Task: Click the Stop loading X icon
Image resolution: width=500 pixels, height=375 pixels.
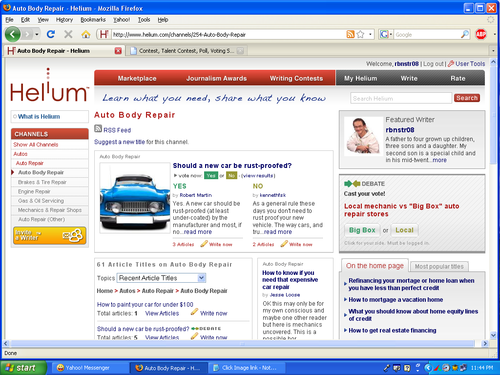Action: [68, 34]
